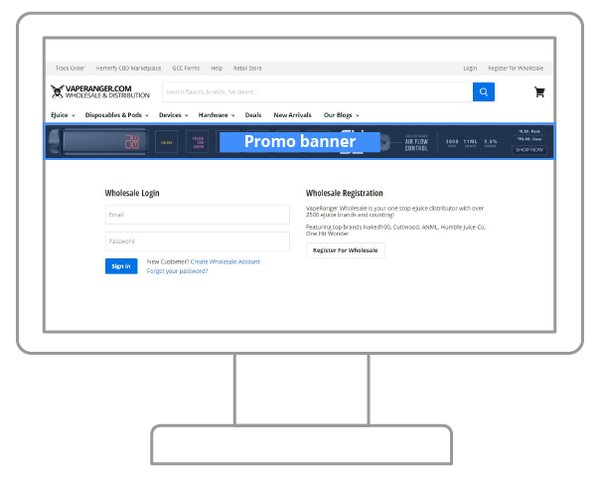Viewport: 600px width, 477px height.
Task: Click the Track Order link
Action: [70, 68]
